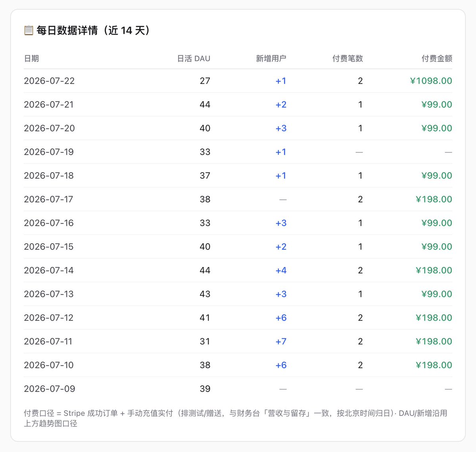The width and height of the screenshot is (476, 452).
Task: Click the 日活 DAU column header
Action: 194,58
